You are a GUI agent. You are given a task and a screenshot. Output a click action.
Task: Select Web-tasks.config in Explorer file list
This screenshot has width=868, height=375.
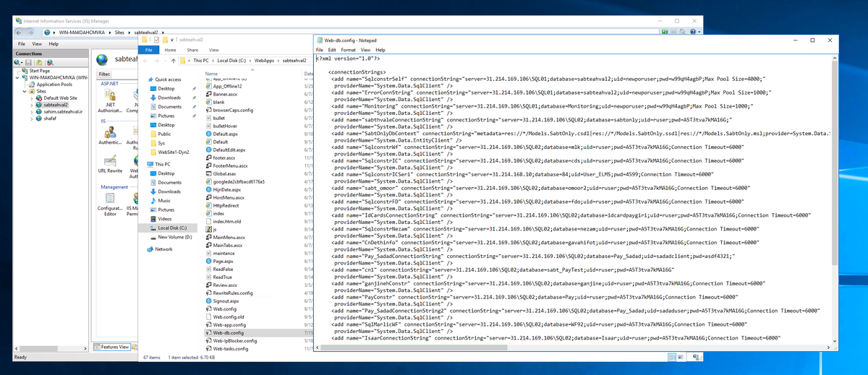(x=230, y=349)
